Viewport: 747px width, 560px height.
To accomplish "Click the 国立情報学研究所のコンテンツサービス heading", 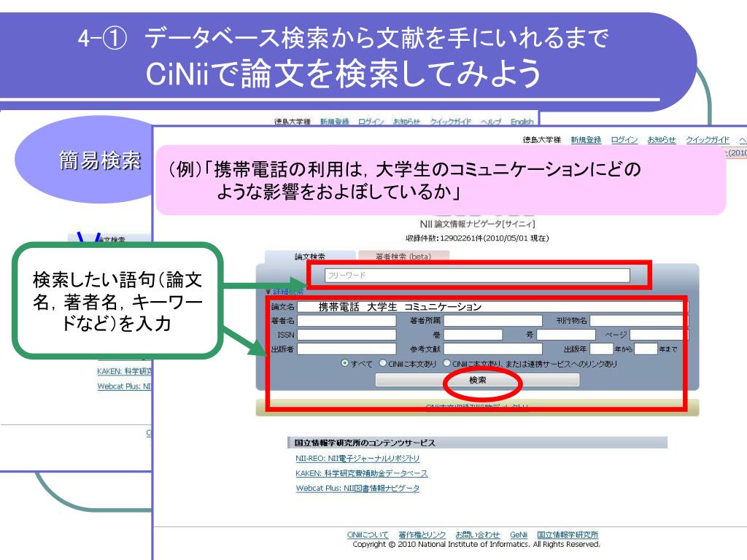I will tap(365, 443).
